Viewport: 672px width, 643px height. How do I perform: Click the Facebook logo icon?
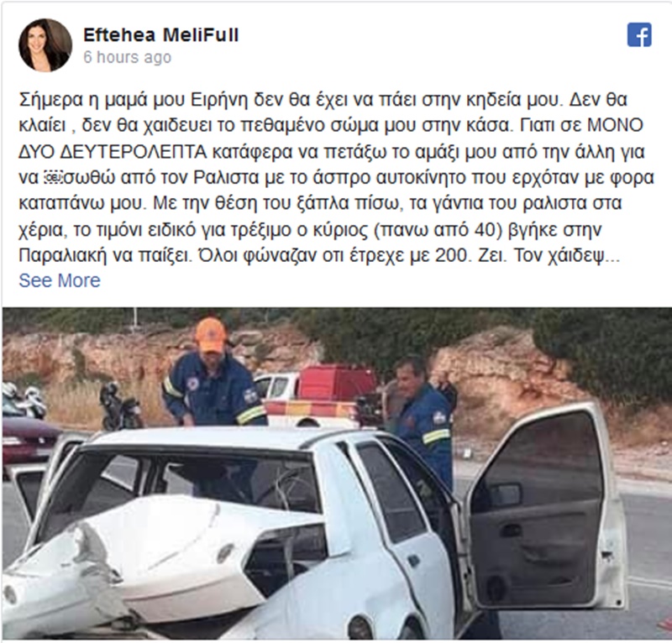pos(639,34)
